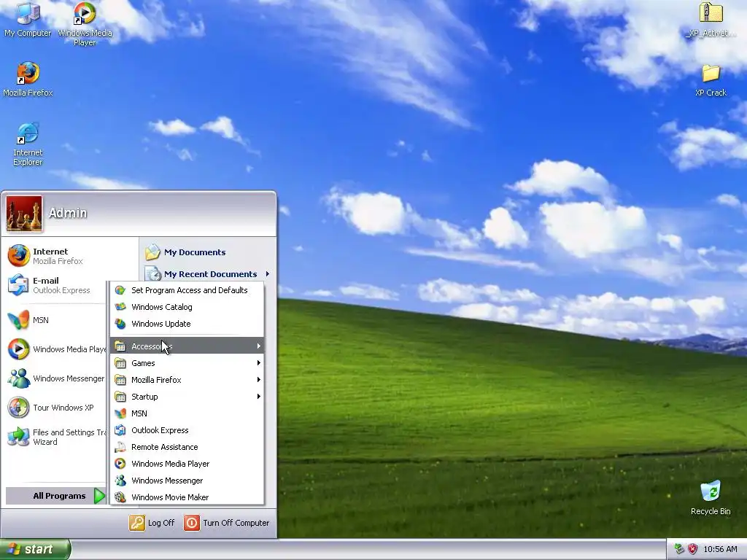The width and height of the screenshot is (747, 560).
Task: Start Tour Windows XP
Action: click(55, 408)
